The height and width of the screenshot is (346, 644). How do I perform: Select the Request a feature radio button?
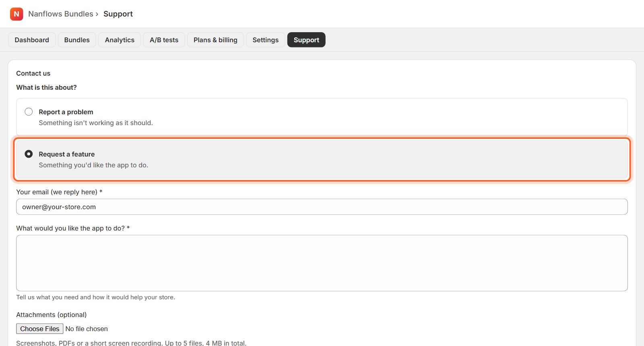(29, 154)
